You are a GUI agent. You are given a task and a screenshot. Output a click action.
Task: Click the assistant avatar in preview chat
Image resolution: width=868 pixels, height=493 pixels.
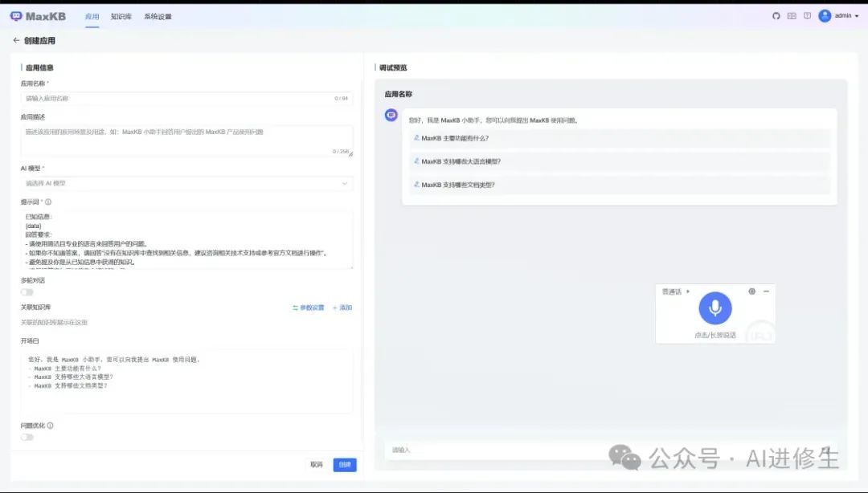tap(391, 115)
